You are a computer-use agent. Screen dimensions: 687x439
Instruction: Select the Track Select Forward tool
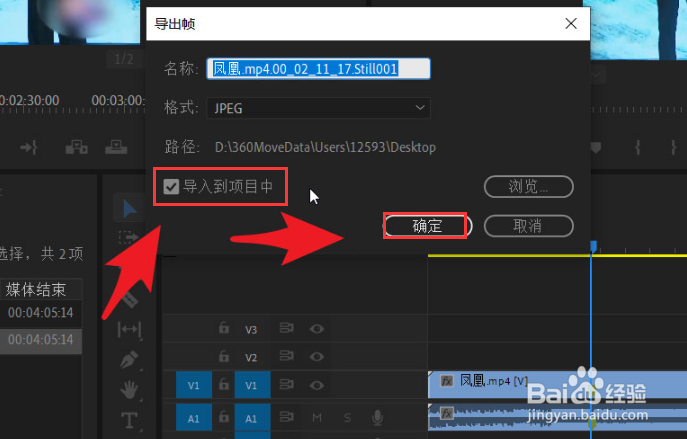129,237
